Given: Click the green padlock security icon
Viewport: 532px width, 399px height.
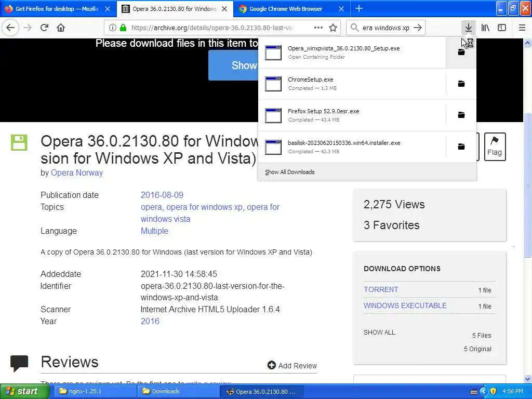Looking at the screenshot, I should (123, 28).
